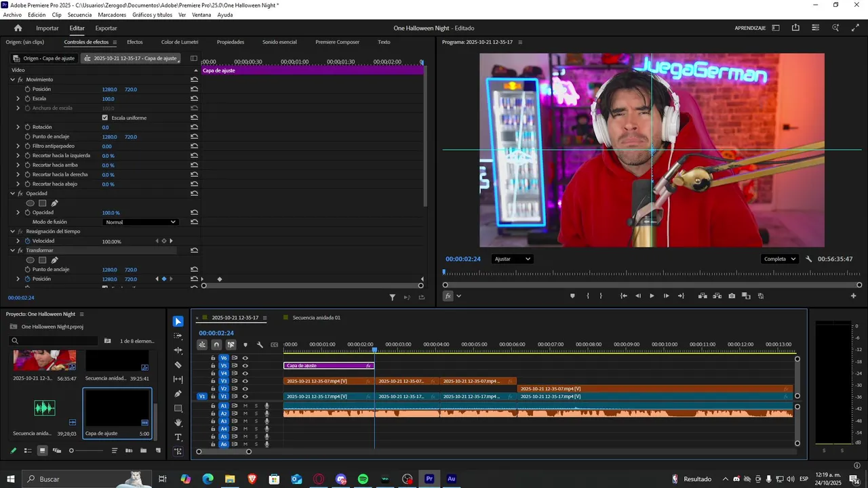
Task: Collapse the Transformar effect group
Action: pyautogui.click(x=12, y=250)
